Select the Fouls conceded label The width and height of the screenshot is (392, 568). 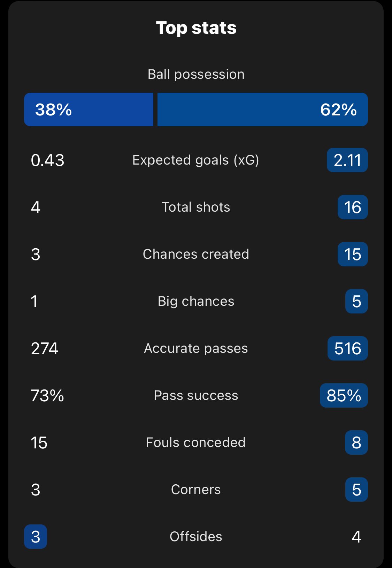[196, 442]
